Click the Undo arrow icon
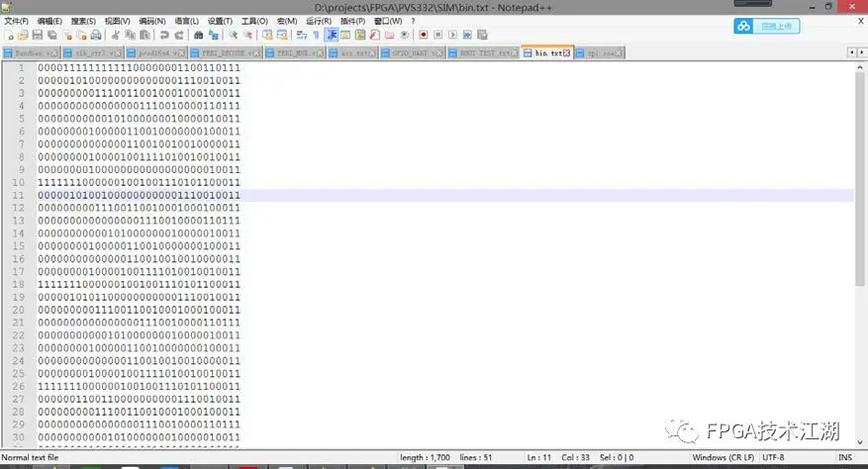Viewport: 868px width, 469px height. coord(161,35)
